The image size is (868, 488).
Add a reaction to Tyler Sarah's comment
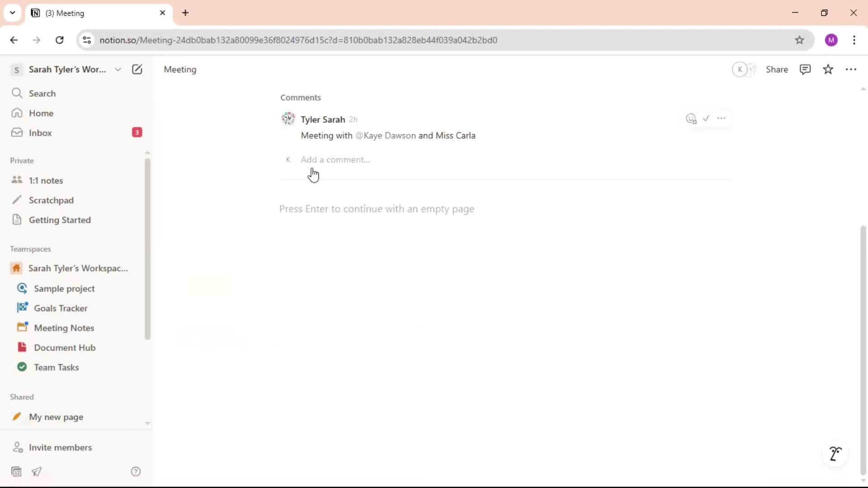click(691, 118)
